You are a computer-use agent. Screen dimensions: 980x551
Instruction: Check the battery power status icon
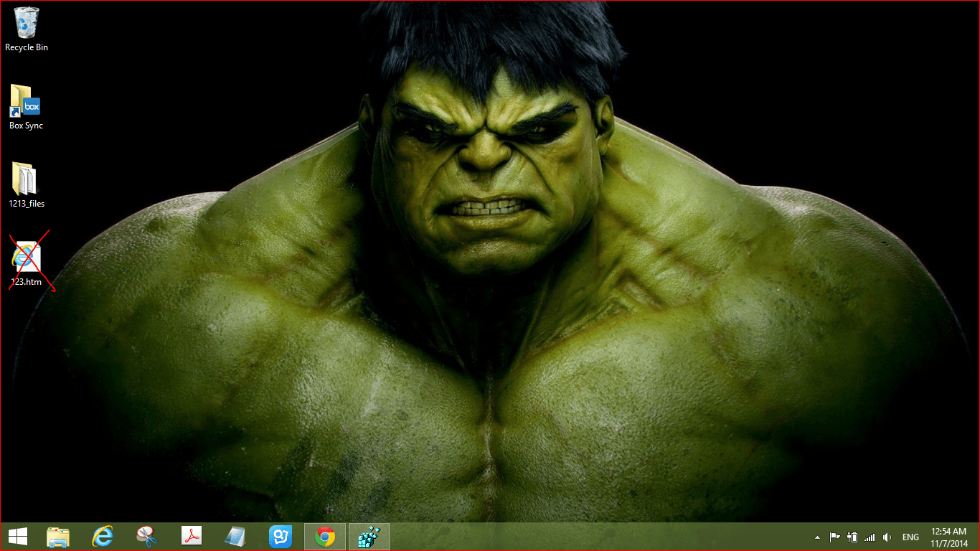(852, 537)
